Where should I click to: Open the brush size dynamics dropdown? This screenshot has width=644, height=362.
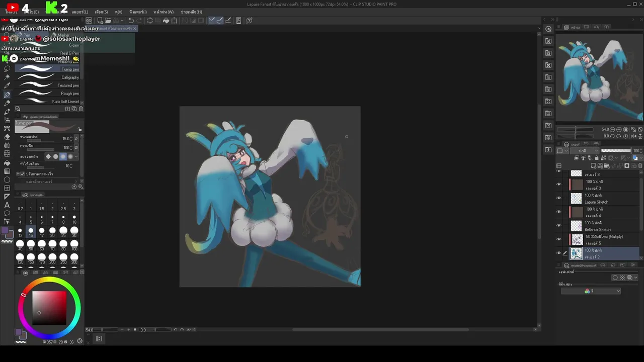pos(76,138)
